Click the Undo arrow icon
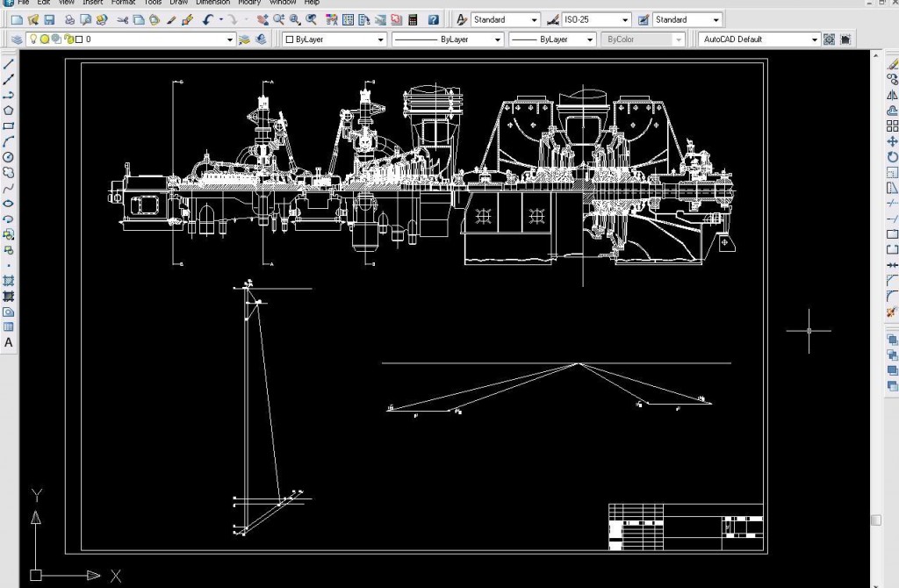Screen dimensions: 899x588 coord(207,20)
